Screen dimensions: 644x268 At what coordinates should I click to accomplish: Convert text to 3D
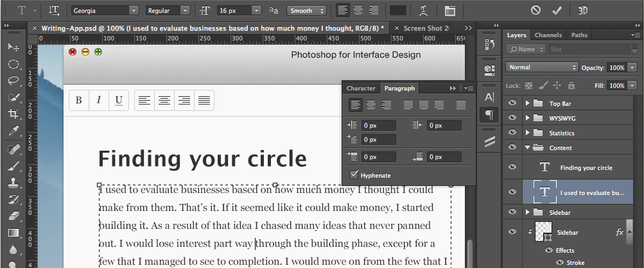point(582,10)
